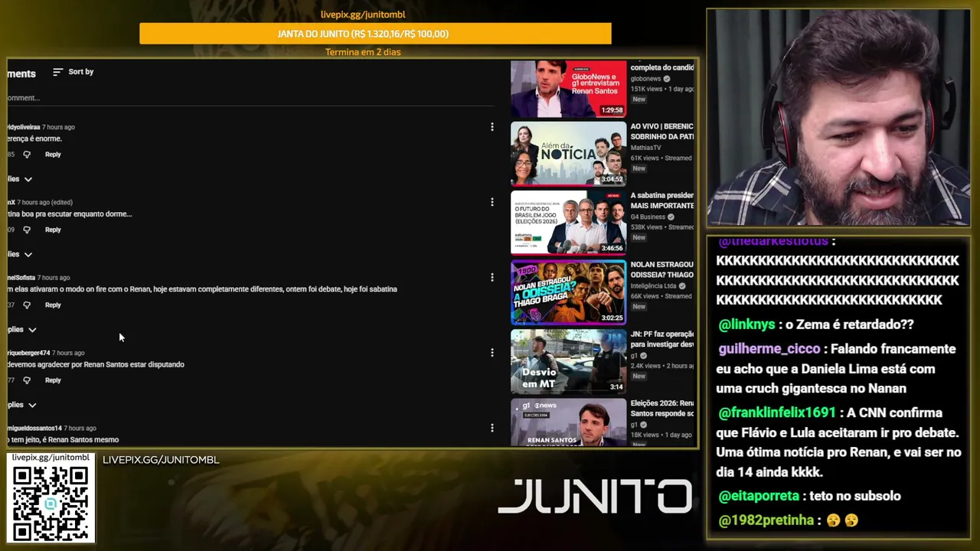The width and height of the screenshot is (980, 551).
Task: Reply to the 'modo on fire com o Renan' comment
Action: [53, 305]
